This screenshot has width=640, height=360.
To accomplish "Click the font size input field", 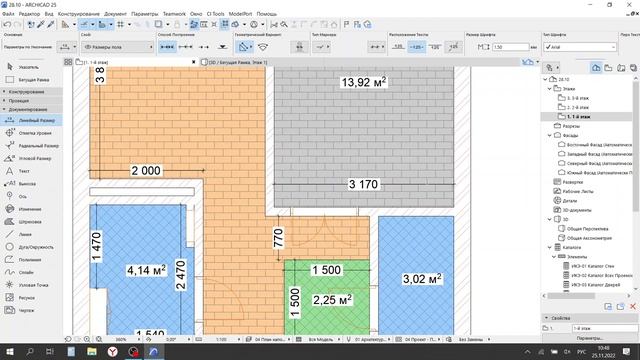I will tap(510, 47).
